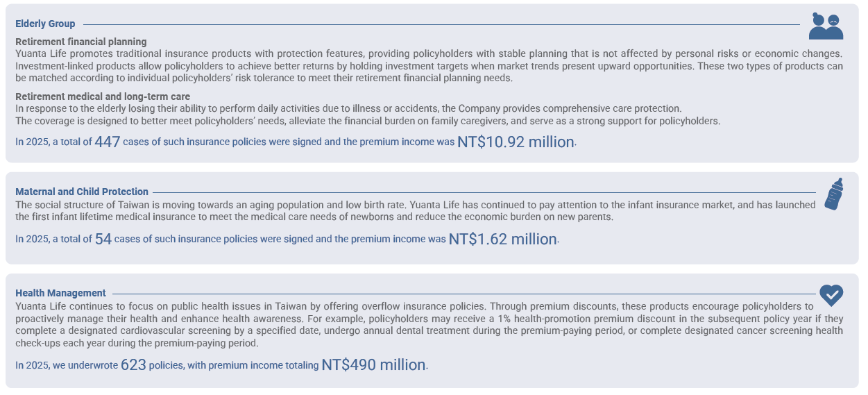Viewport: 868px width, 395px height.
Task: Click the comprehensive care protection sentence
Action: [348, 109]
